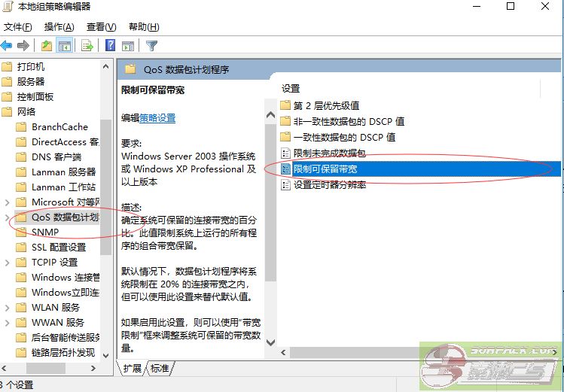Open the 文件(F) menu
Image resolution: width=564 pixels, height=392 pixels.
coord(18,27)
